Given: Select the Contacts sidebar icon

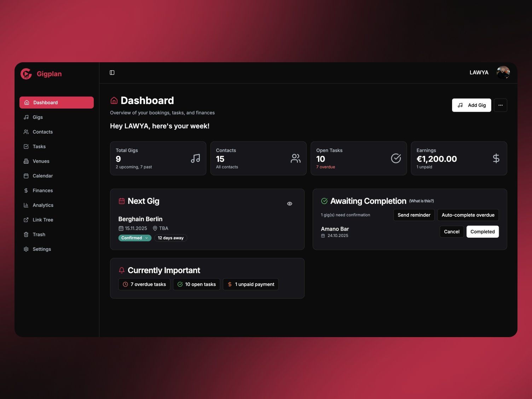Looking at the screenshot, I should (x=26, y=132).
